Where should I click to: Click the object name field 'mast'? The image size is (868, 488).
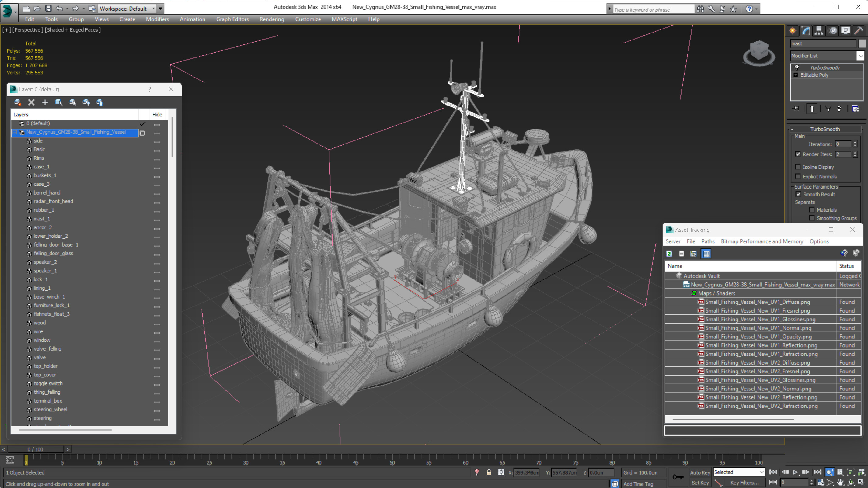[x=823, y=43]
